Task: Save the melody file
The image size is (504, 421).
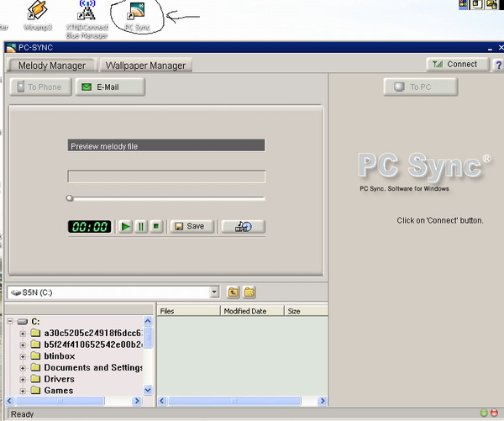Action: (192, 226)
